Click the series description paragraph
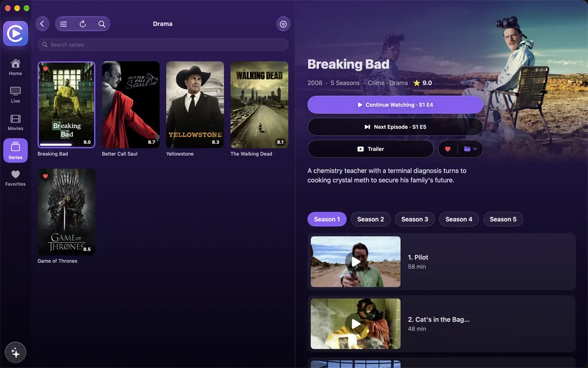 387,175
